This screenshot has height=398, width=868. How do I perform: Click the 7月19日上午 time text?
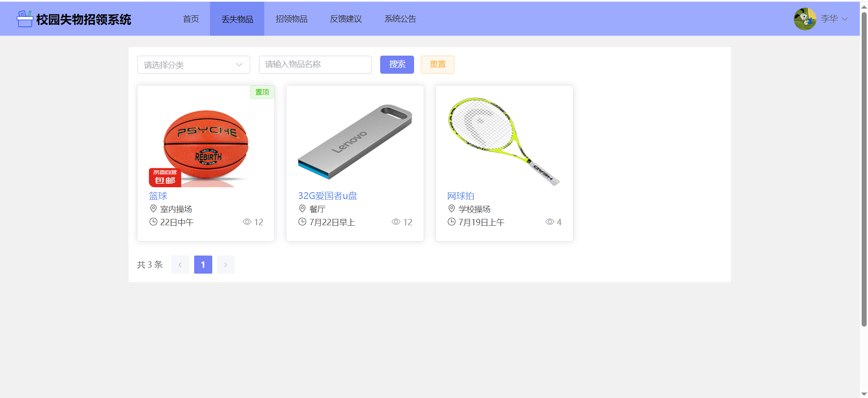[x=482, y=222]
